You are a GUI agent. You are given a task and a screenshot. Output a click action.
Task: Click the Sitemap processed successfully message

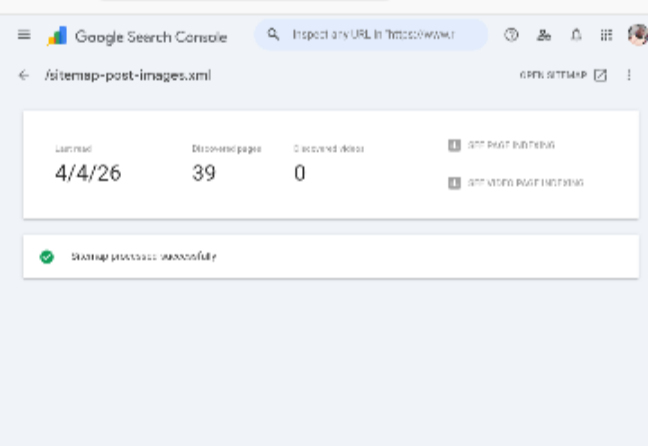[x=144, y=257]
